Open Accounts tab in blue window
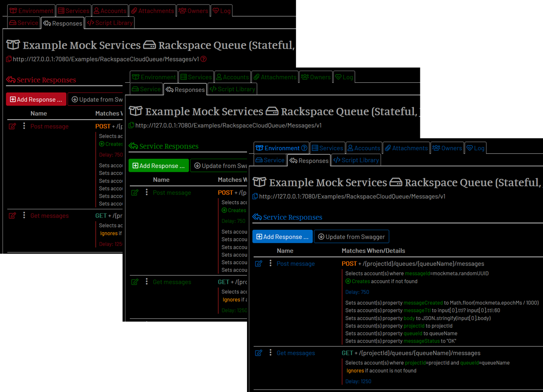This screenshot has height=392, width=543. [x=363, y=148]
